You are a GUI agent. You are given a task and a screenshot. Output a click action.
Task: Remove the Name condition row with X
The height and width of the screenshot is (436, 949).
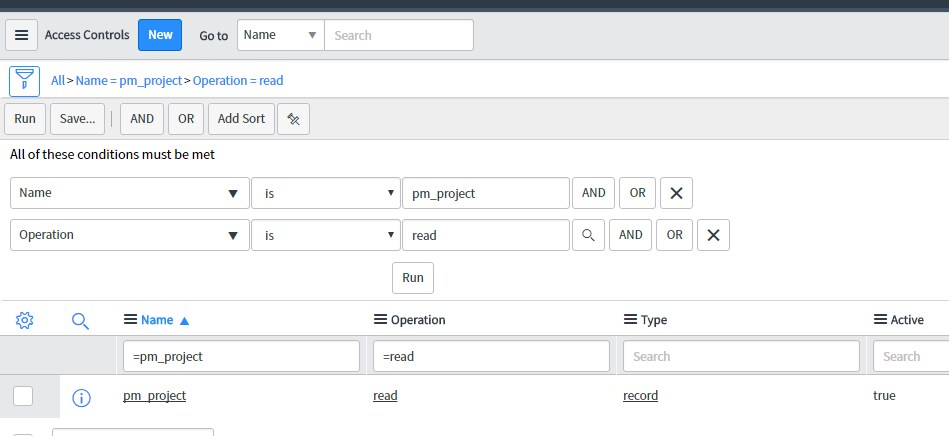tap(676, 193)
